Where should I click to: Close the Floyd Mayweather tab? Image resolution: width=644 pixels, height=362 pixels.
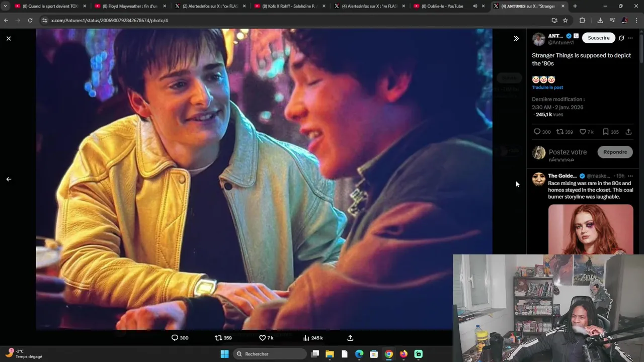click(164, 6)
